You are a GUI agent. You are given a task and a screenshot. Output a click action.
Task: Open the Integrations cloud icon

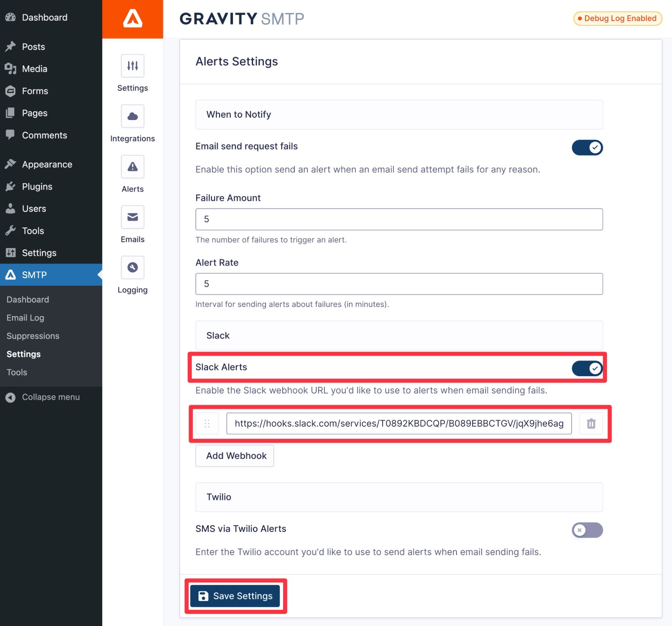[x=133, y=116]
